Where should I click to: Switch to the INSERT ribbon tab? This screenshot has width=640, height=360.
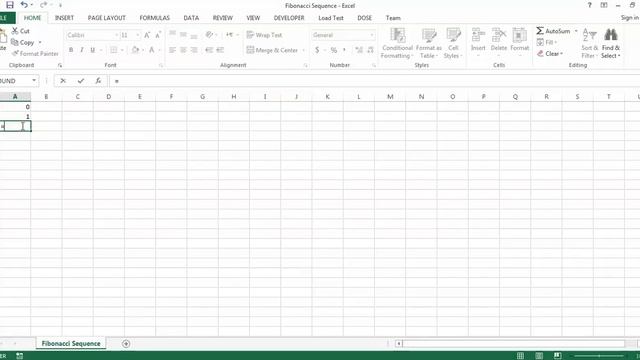pos(64,18)
